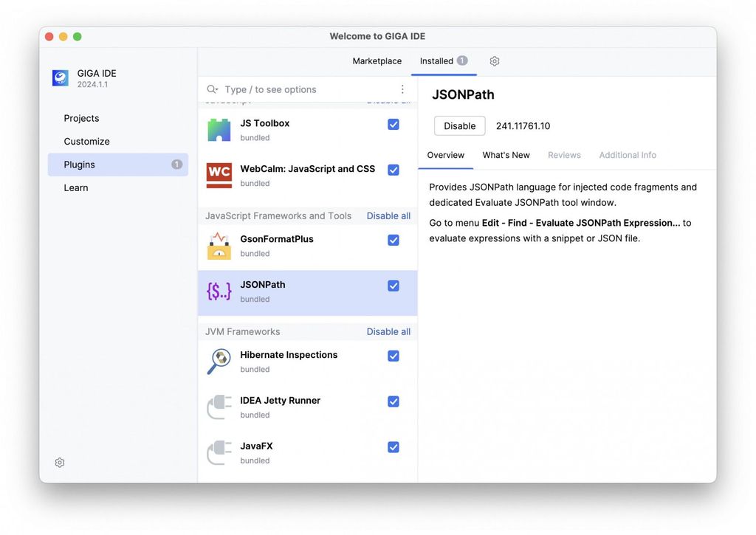Image resolution: width=756 pixels, height=535 pixels.
Task: Click the Hibernate Inspections magnifier icon
Action: [219, 362]
